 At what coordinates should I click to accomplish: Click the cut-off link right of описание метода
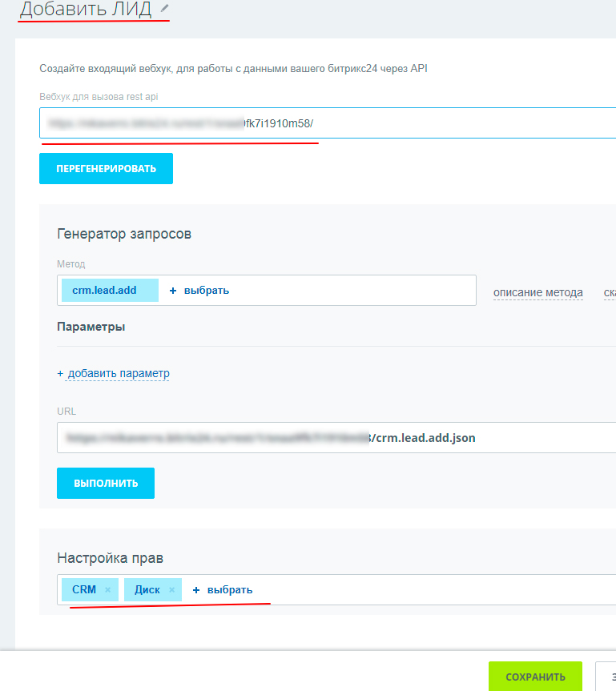610,292
